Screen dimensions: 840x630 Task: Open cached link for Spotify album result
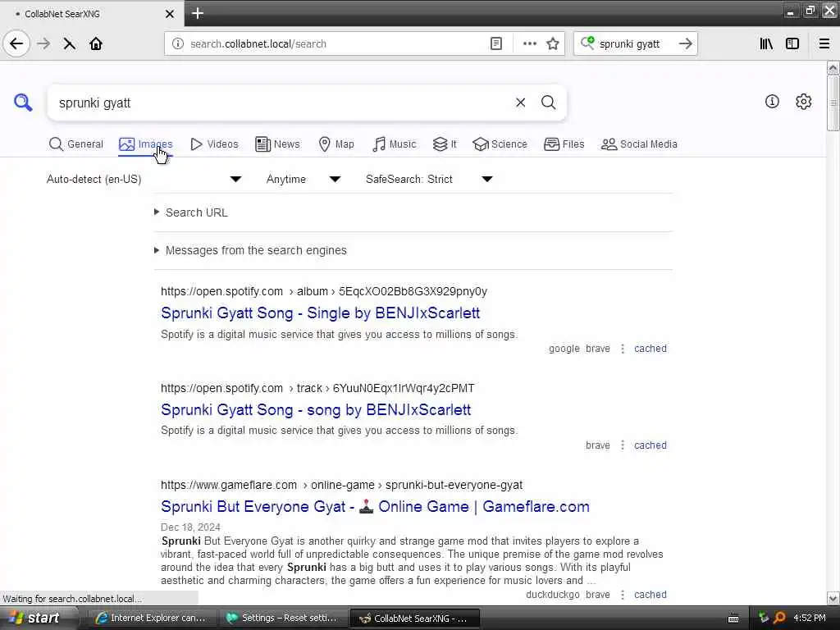[651, 349]
